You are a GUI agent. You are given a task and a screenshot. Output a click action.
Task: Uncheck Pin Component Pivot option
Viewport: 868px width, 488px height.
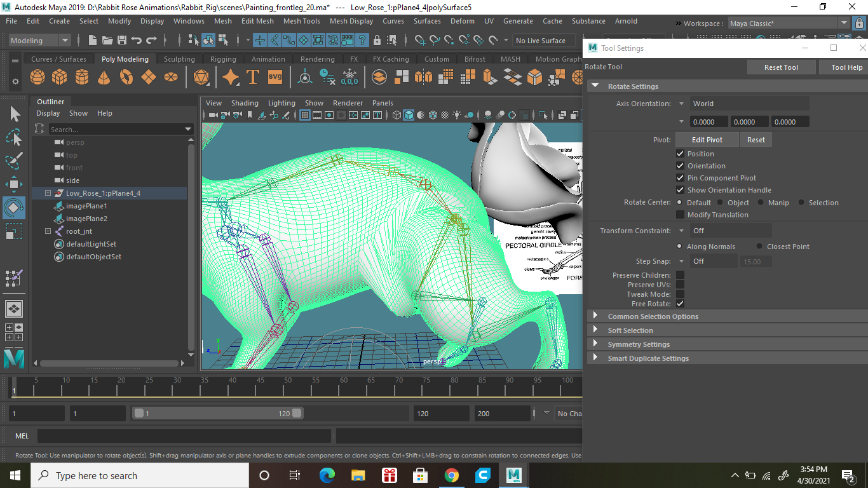click(x=680, y=178)
